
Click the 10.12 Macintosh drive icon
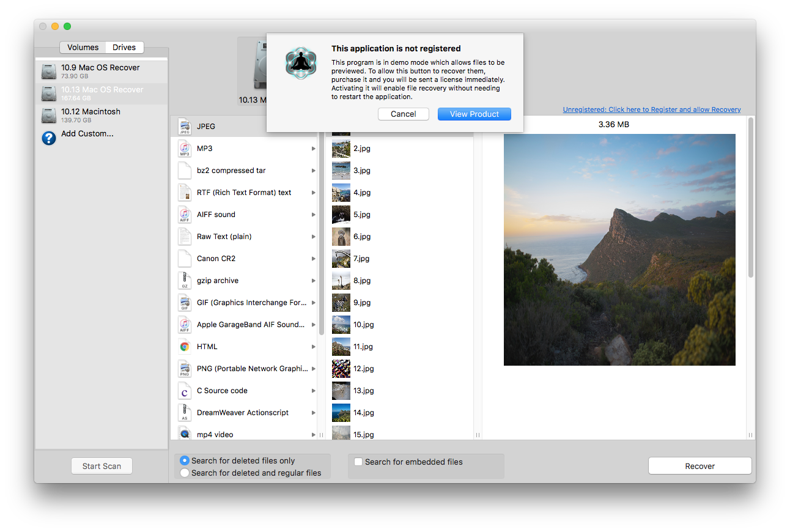coord(49,116)
